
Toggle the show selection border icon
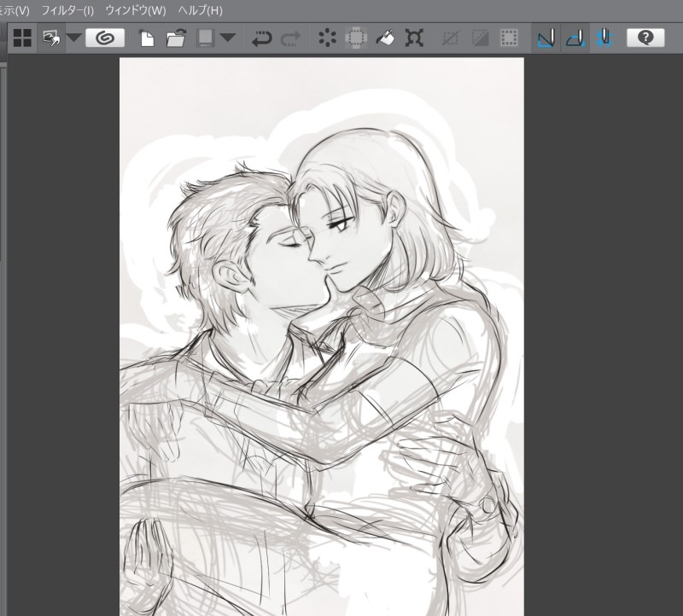tap(508, 38)
